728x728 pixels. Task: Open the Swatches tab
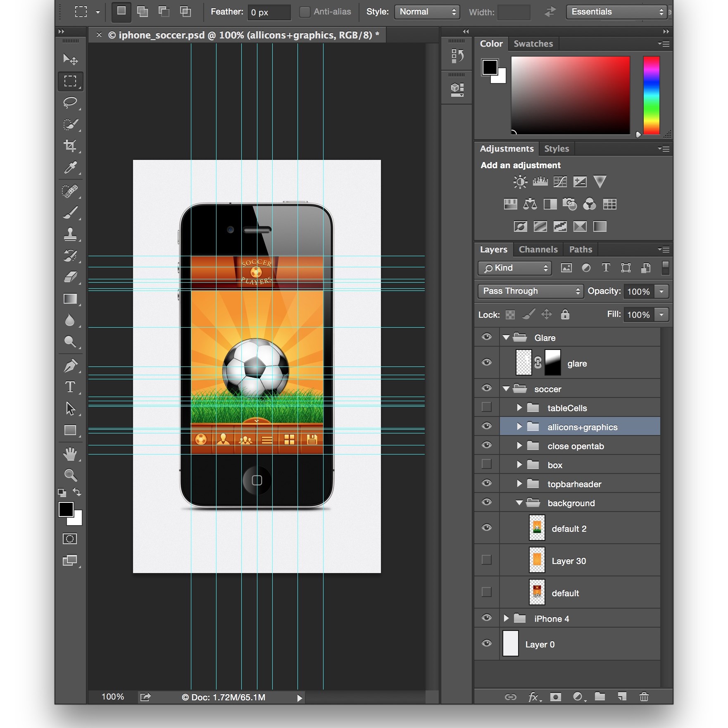pos(533,44)
